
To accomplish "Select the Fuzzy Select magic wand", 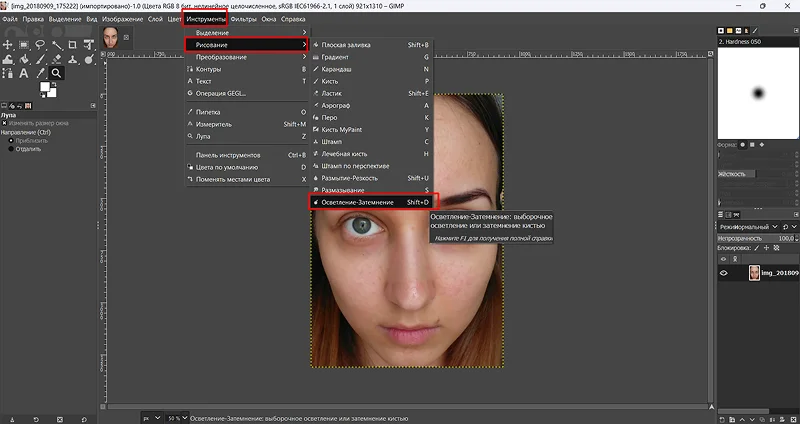I will 56,45.
